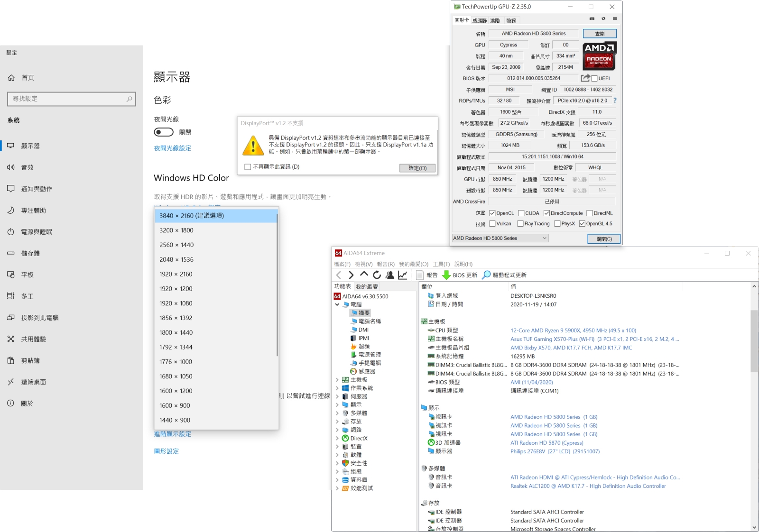
Task: Open 工具(T) menu in AIDA64
Action: (x=441, y=264)
